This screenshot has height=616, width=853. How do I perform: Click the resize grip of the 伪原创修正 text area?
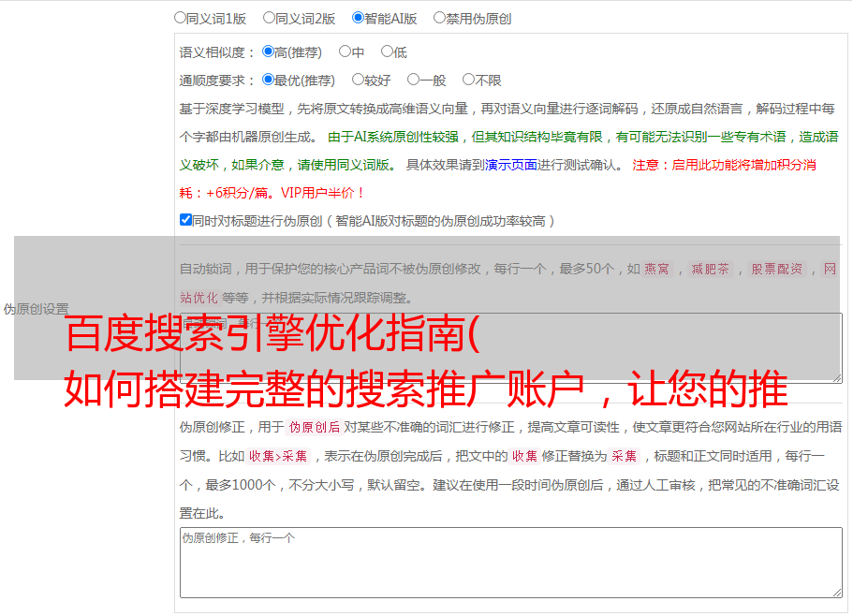click(x=837, y=592)
